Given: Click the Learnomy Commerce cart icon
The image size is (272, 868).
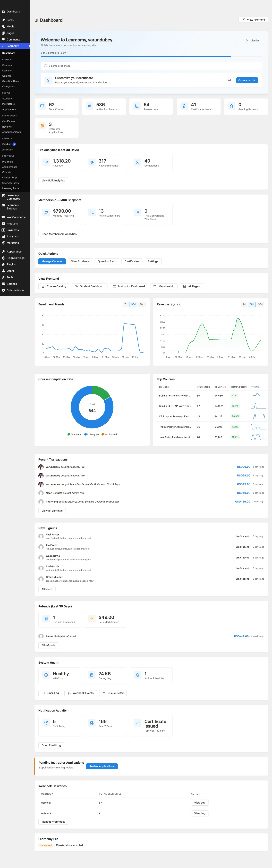Looking at the screenshot, I should tap(3, 195).
